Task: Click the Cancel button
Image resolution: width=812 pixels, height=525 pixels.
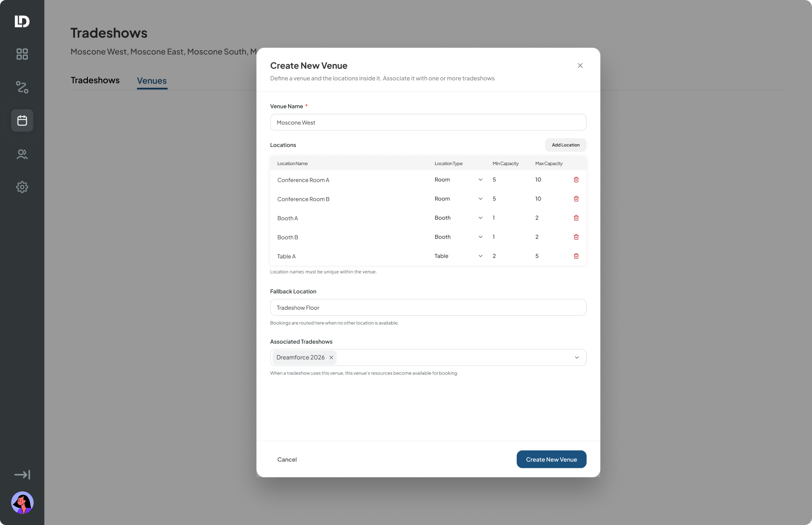Action: [287, 460]
